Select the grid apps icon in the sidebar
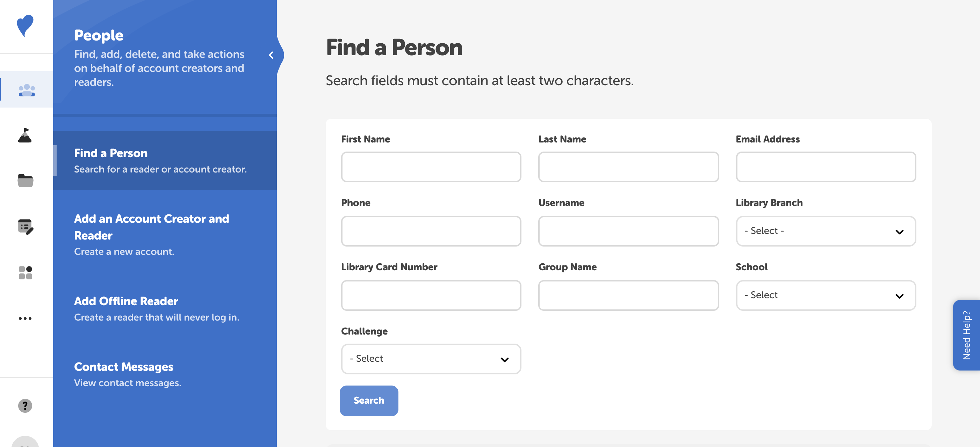980x447 pixels. click(x=26, y=272)
